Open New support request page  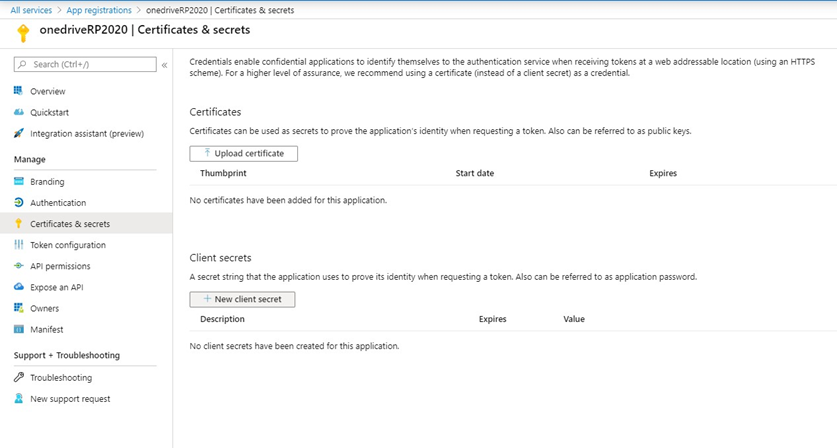[x=70, y=399]
